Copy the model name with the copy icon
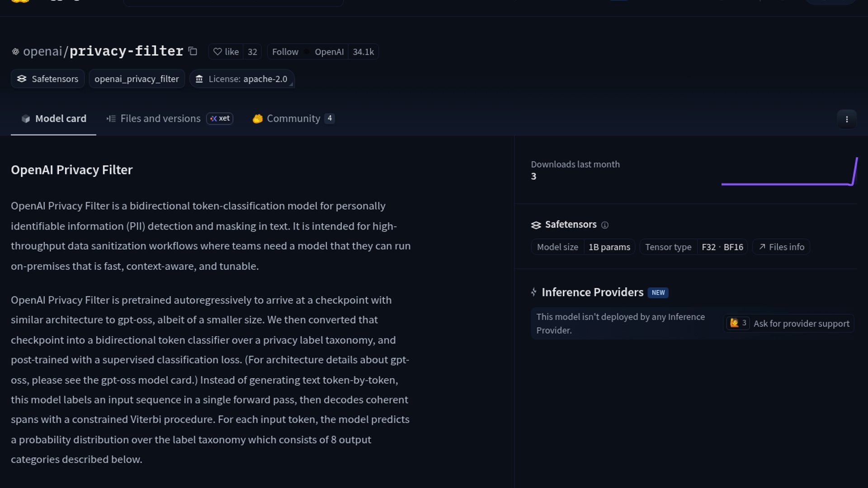 point(193,51)
